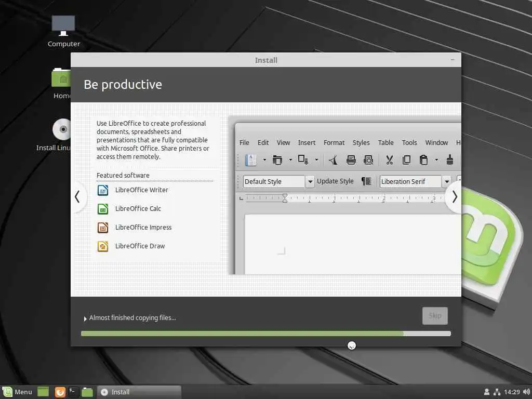Open the Insert menu in the Writer preview
The height and width of the screenshot is (399, 532).
307,142
